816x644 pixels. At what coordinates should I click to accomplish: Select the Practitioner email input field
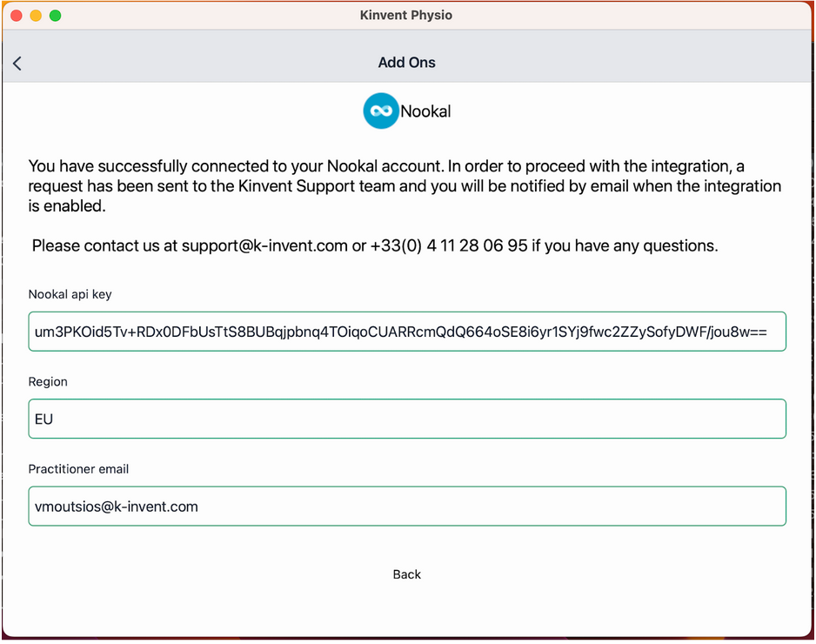click(407, 506)
